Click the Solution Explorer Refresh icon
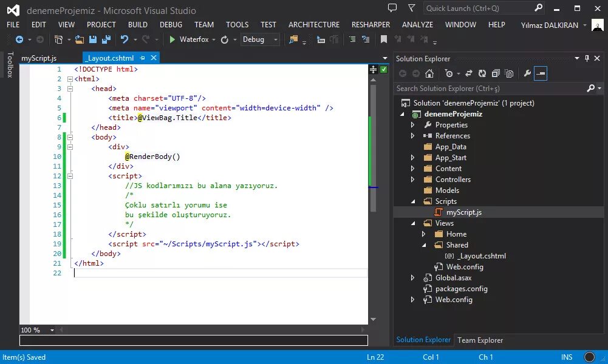 coord(482,73)
